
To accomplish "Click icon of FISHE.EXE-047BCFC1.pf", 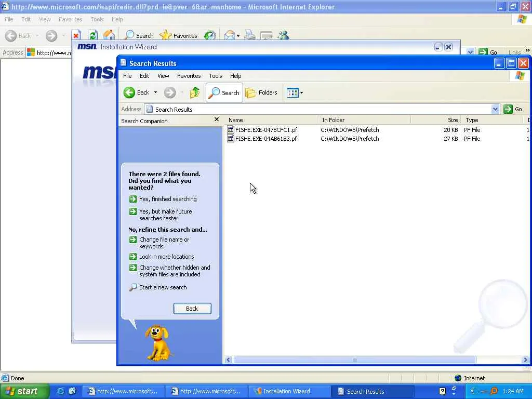I will (231, 129).
